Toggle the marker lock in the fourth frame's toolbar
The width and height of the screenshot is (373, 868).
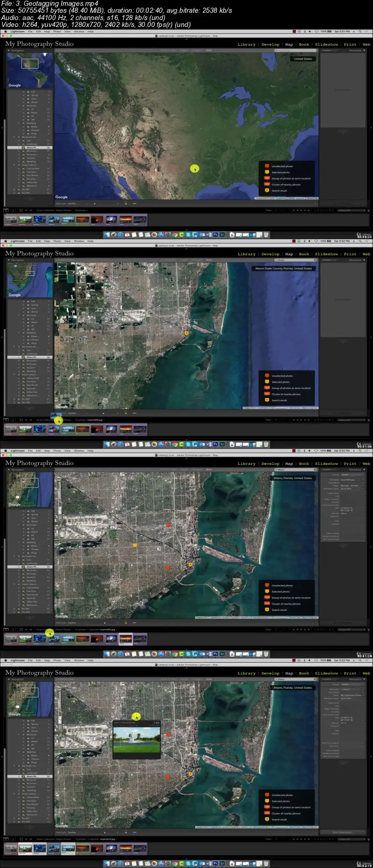126,832
